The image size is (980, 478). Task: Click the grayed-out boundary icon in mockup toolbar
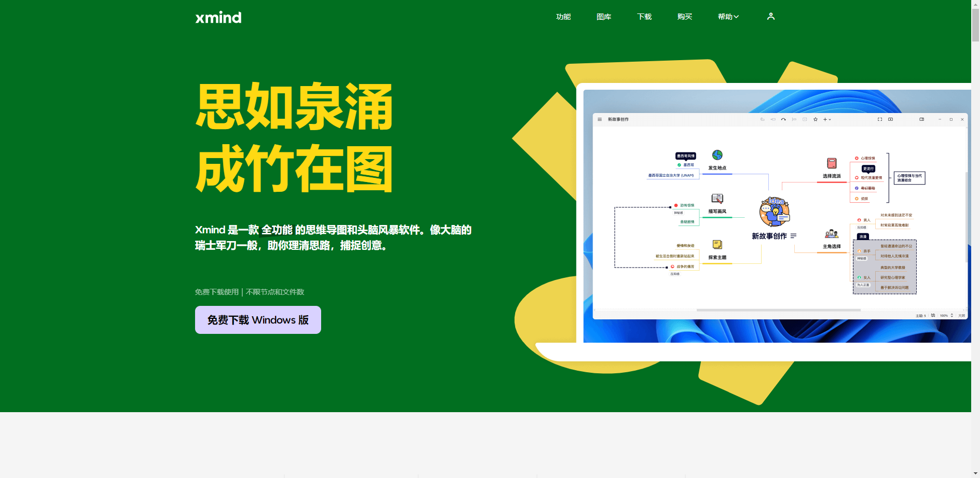[x=805, y=119]
